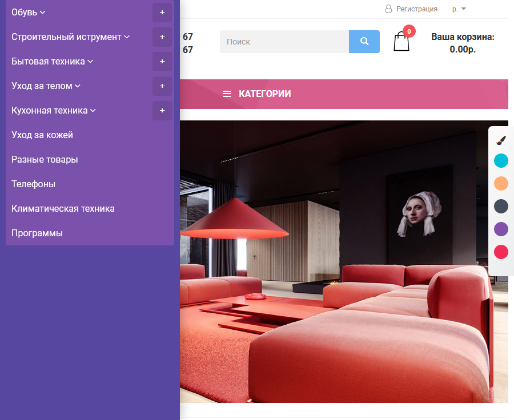Click plus button next to Уход за телом

pos(162,86)
